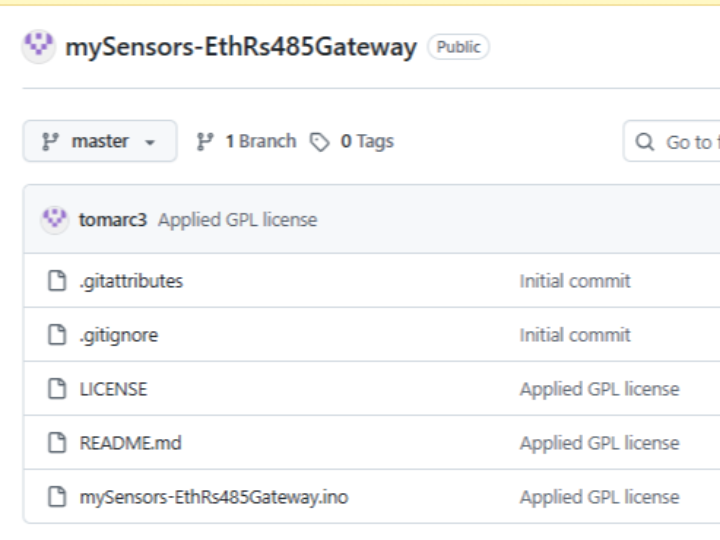The image size is (720, 540).
Task: Click the branch icon beside 1 Branch
Action: point(205,142)
